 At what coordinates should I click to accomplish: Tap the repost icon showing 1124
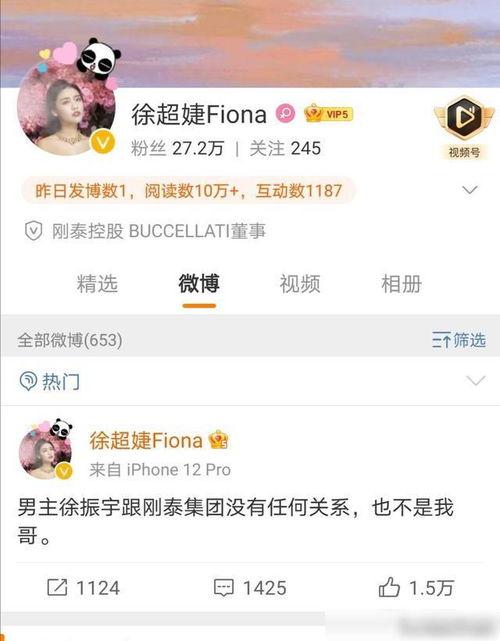tap(57, 587)
